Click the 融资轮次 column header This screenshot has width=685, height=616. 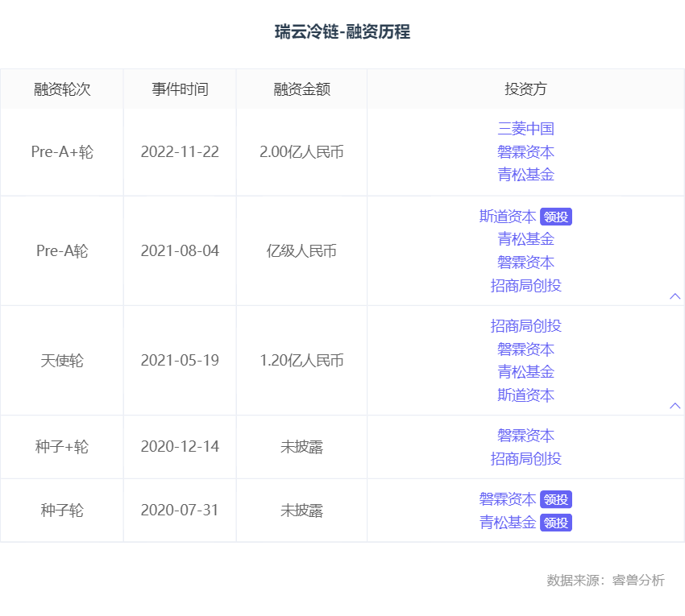(62, 89)
